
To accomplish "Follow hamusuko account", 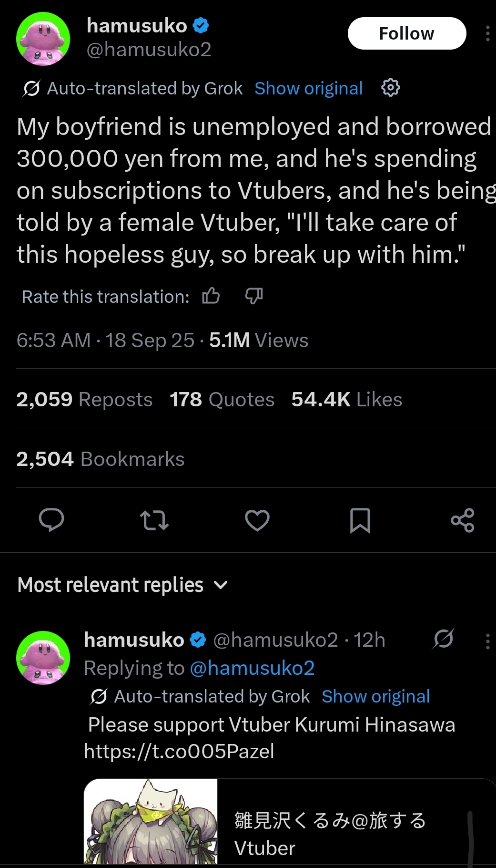I will point(406,33).
